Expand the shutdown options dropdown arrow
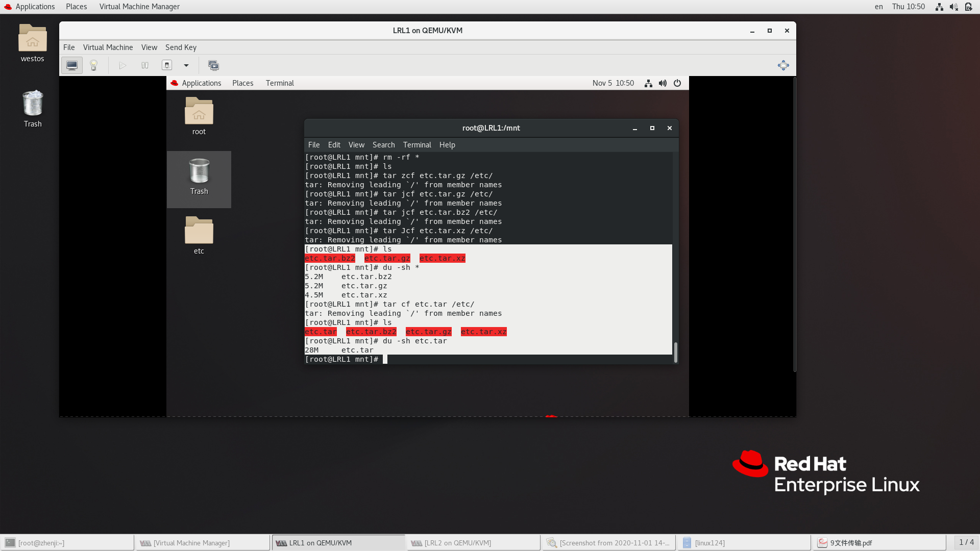 pos(186,65)
